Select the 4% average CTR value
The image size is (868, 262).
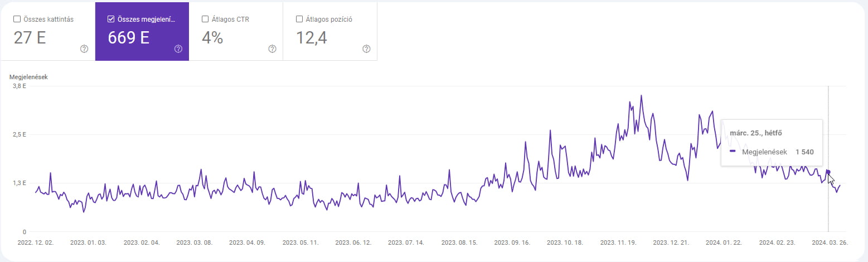(x=212, y=37)
